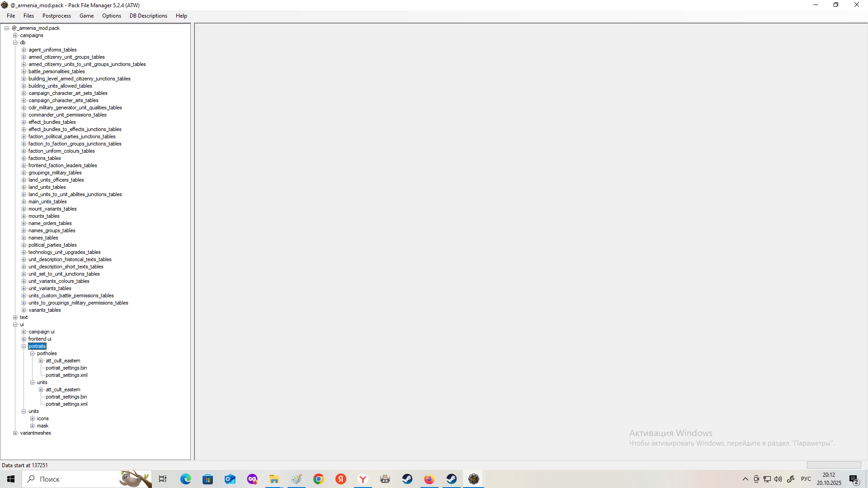Open the Windows Start menu
Image resolution: width=868 pixels, height=488 pixels.
coord(11,479)
